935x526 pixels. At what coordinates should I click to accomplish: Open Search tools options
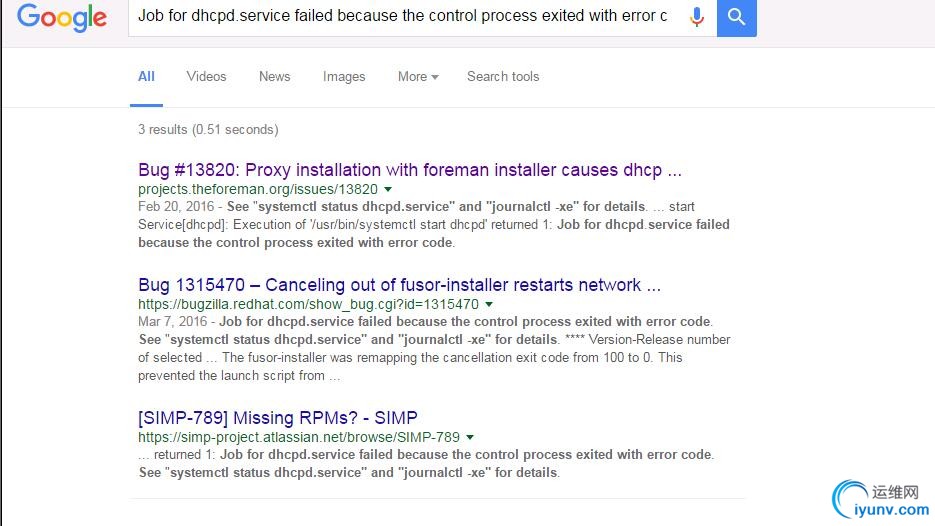tap(503, 76)
